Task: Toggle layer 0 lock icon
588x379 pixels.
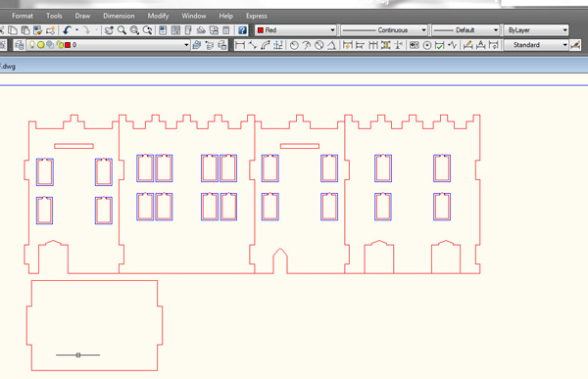Action: (60, 45)
